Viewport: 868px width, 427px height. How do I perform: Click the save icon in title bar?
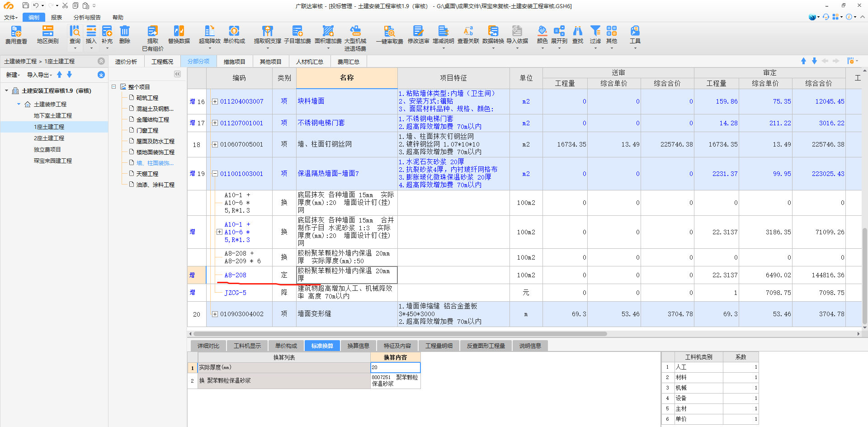(25, 5)
